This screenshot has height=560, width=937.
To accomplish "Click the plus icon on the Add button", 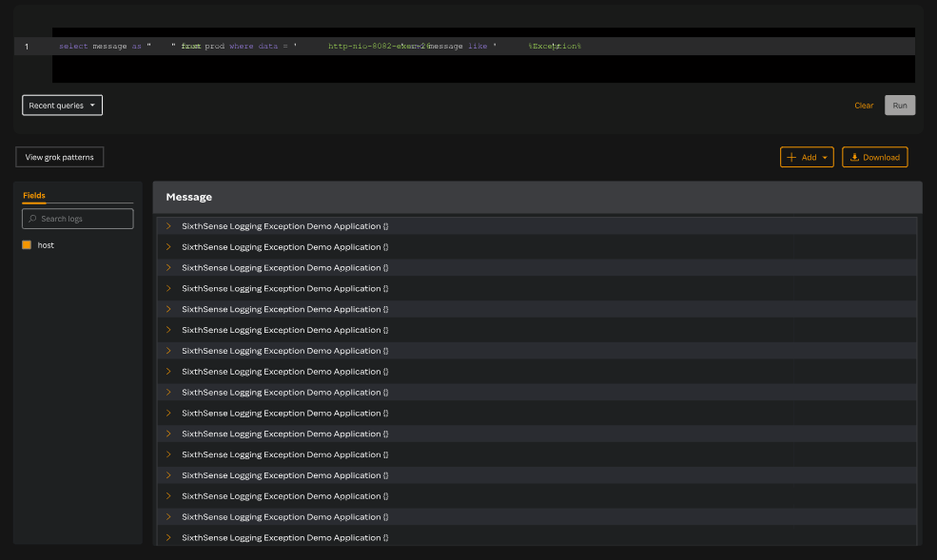I will [792, 157].
